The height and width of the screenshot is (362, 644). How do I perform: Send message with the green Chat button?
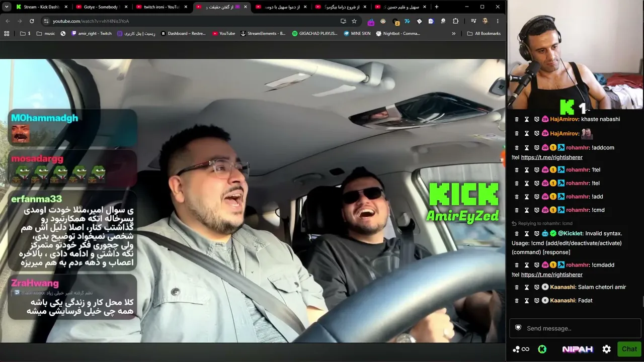629,349
